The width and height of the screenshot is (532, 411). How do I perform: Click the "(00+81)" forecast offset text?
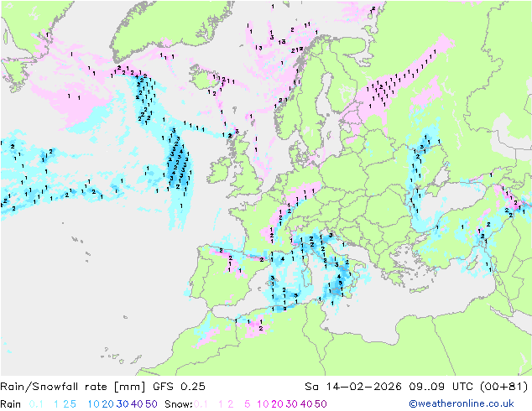pos(504,387)
